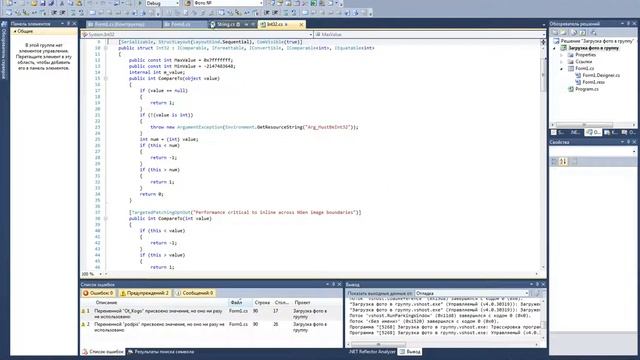The image size is (640, 360).
Task: Open the 100 % zoom dropdown
Action: coord(101,274)
